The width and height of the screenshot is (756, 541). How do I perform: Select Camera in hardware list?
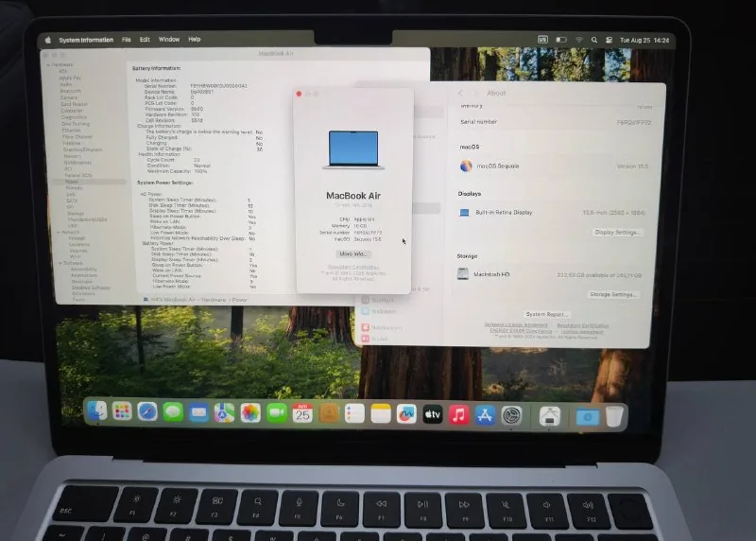(x=68, y=97)
